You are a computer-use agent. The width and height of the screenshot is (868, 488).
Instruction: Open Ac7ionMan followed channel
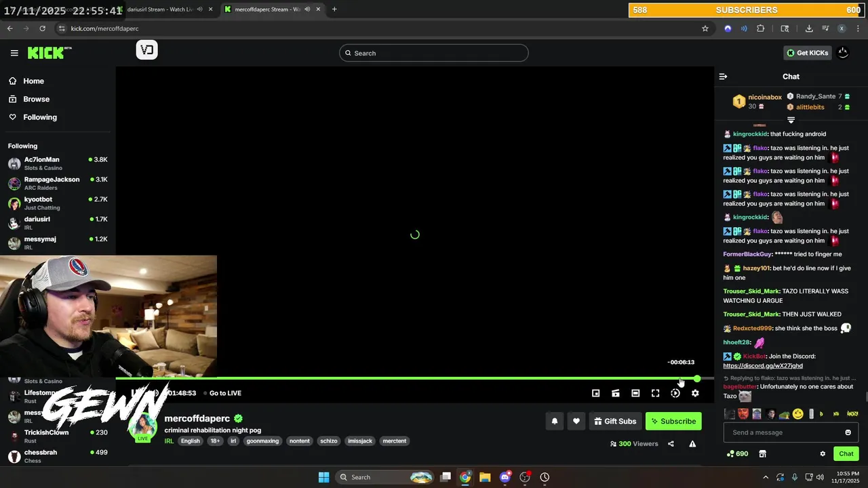58,163
